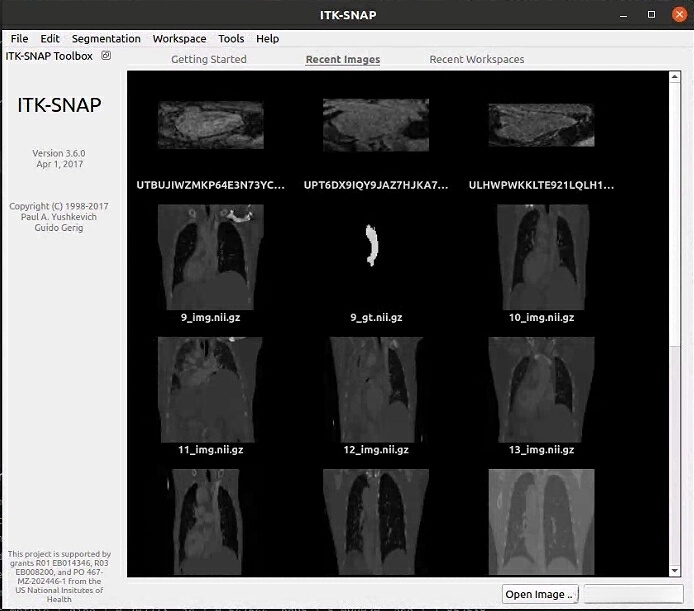This screenshot has width=694, height=611.
Task: Maximize the ITK-SNAP window
Action: tap(652, 15)
